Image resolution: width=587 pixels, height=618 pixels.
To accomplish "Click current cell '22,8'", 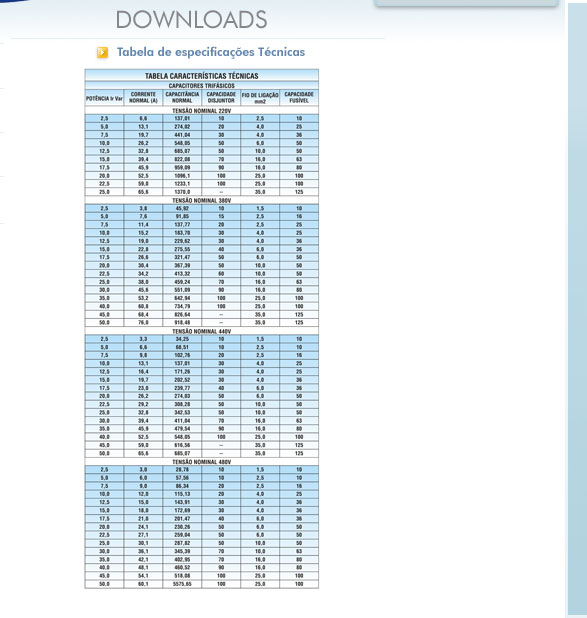I will tap(143, 249).
